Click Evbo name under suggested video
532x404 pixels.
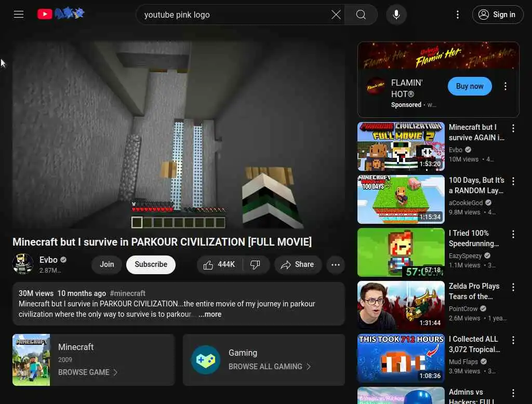click(x=455, y=150)
